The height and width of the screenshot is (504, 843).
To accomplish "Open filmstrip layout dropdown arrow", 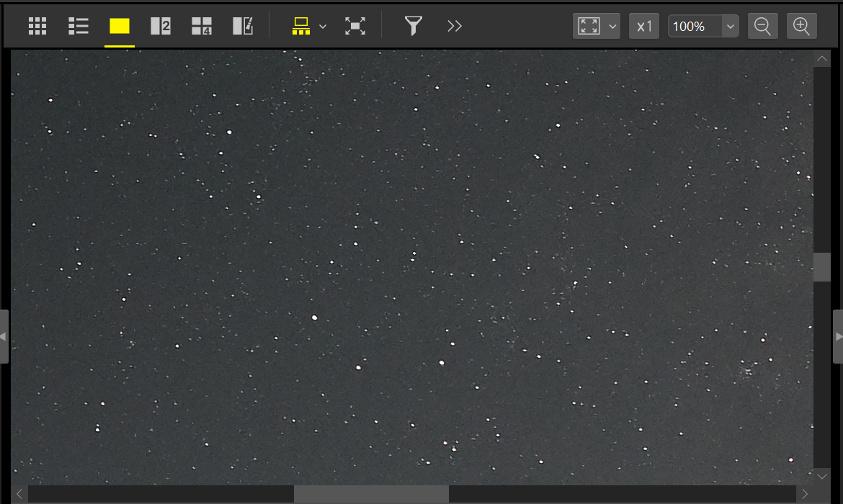I will point(323,27).
